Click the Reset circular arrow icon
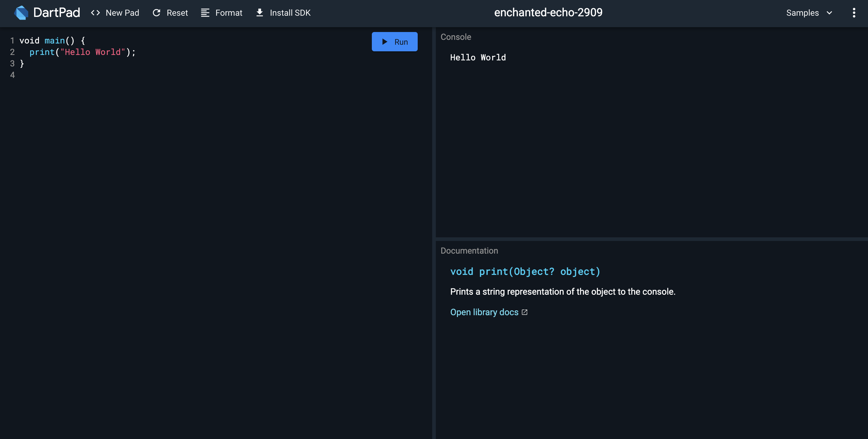Screen dimensions: 868x439 [156, 13]
